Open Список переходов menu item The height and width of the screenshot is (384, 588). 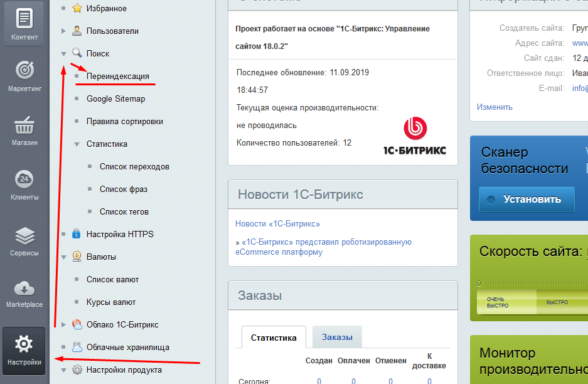(x=134, y=166)
